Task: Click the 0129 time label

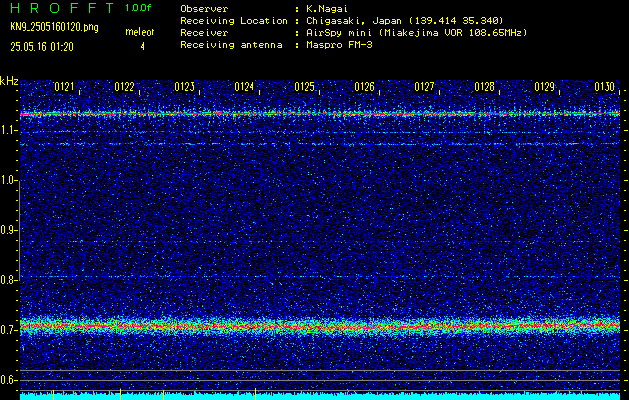Action: [544, 87]
